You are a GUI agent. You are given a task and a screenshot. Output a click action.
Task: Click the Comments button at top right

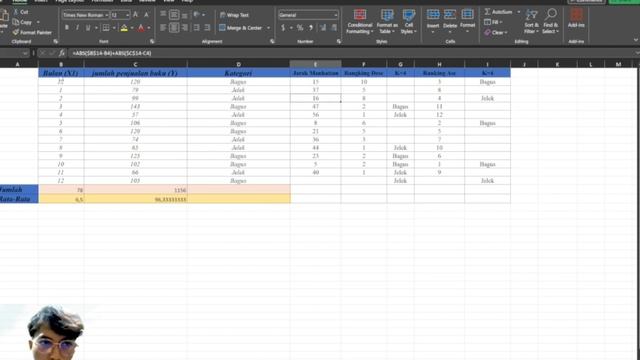coord(586,1)
